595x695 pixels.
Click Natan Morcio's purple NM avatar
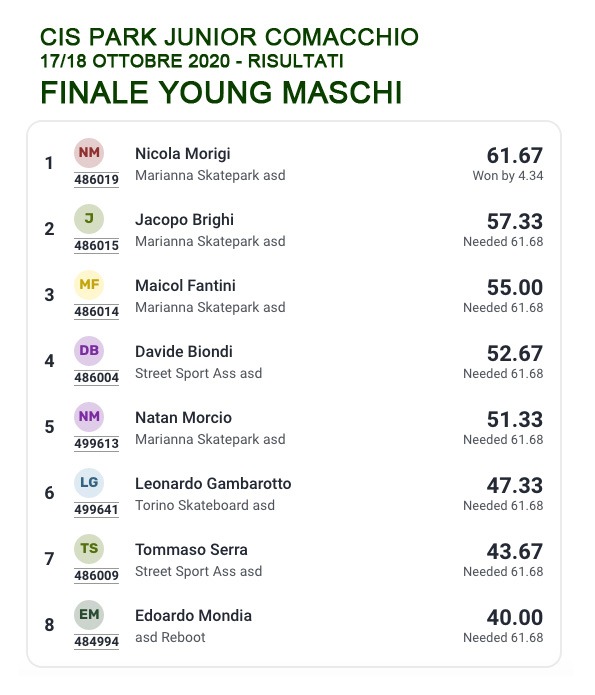click(89, 417)
